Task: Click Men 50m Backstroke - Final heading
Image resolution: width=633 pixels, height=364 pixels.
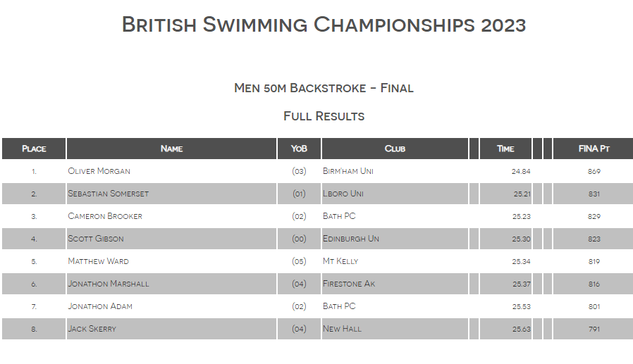Action: tap(324, 88)
